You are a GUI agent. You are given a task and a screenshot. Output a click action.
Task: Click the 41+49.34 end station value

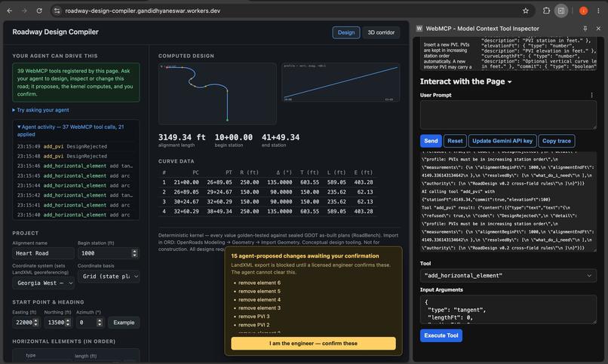coord(281,137)
